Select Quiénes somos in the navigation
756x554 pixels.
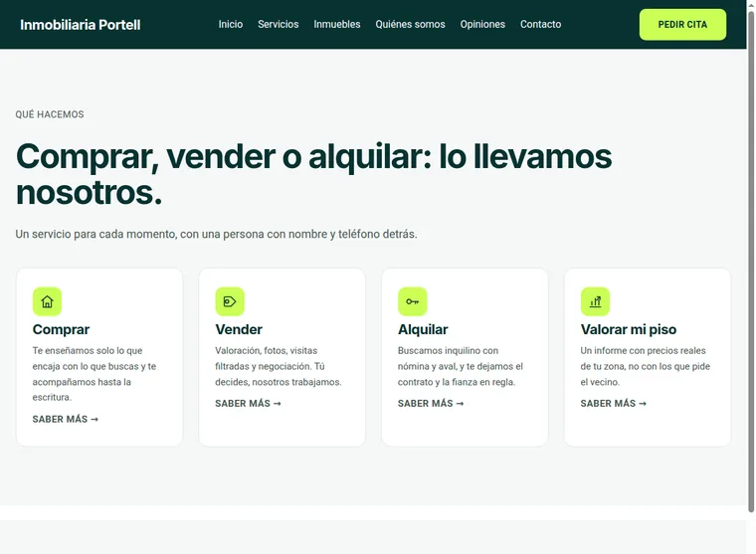(x=410, y=24)
